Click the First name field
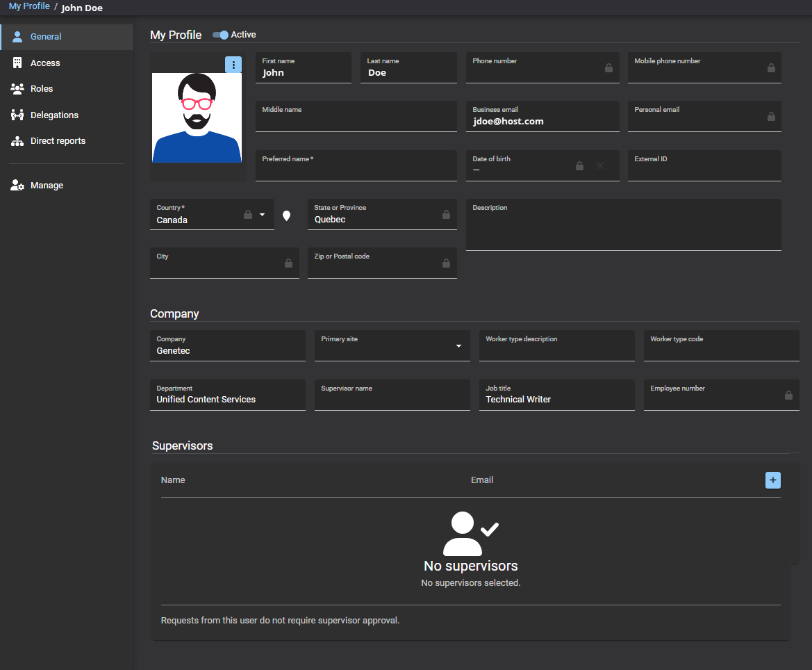This screenshot has width=812, height=670. click(x=304, y=67)
